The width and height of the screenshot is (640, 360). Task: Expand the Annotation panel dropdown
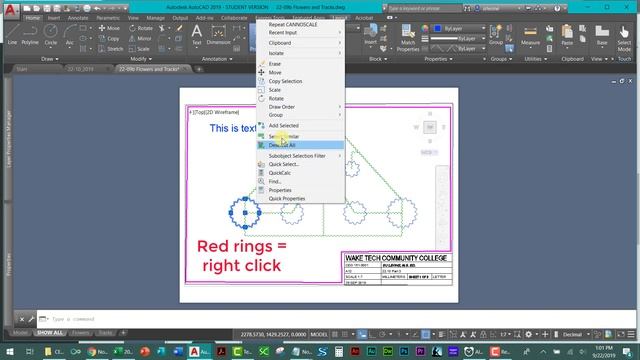point(217,59)
